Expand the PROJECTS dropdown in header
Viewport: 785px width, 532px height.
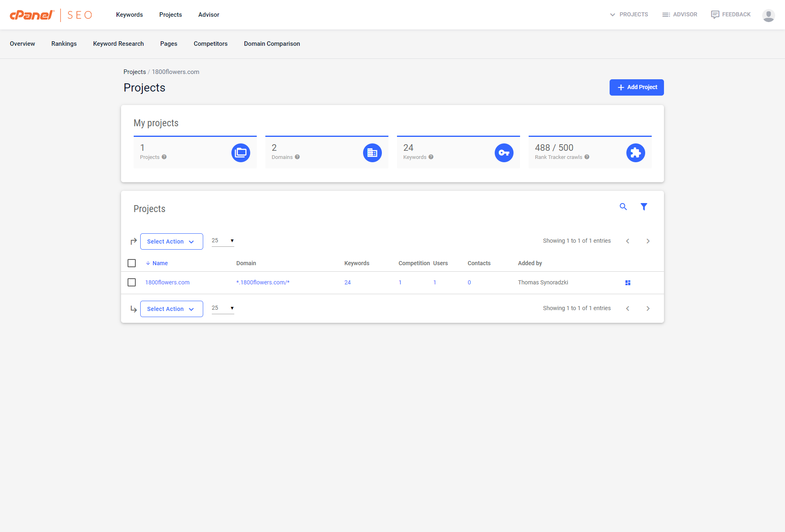pyautogui.click(x=629, y=15)
